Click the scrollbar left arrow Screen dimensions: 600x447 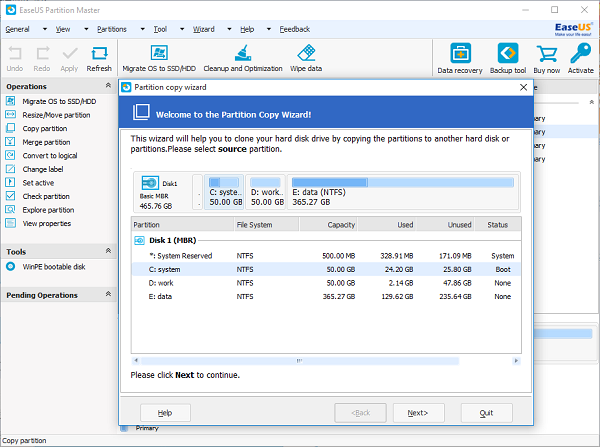(136, 361)
